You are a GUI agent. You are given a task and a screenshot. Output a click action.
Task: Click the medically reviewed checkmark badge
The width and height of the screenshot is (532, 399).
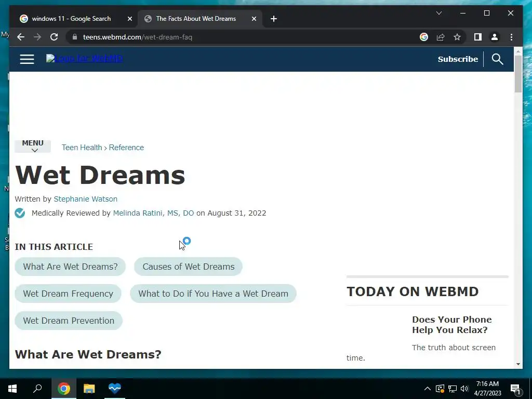[x=20, y=213]
